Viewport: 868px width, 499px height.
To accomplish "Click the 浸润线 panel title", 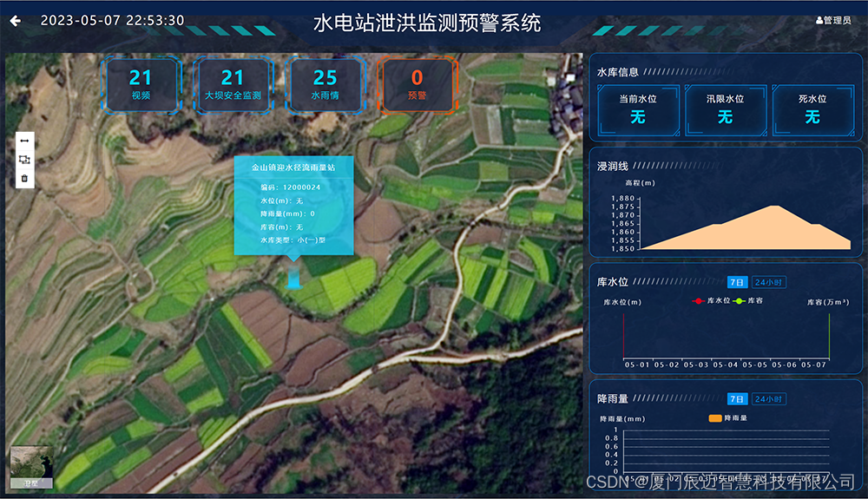I will [612, 166].
